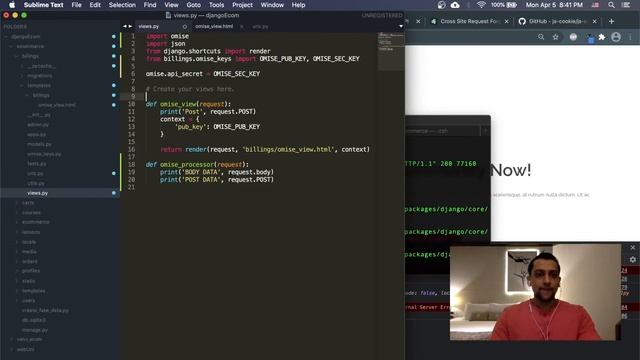Expand the __pycache__ folder
This screenshot has height=360, width=640.
pyautogui.click(x=22, y=66)
